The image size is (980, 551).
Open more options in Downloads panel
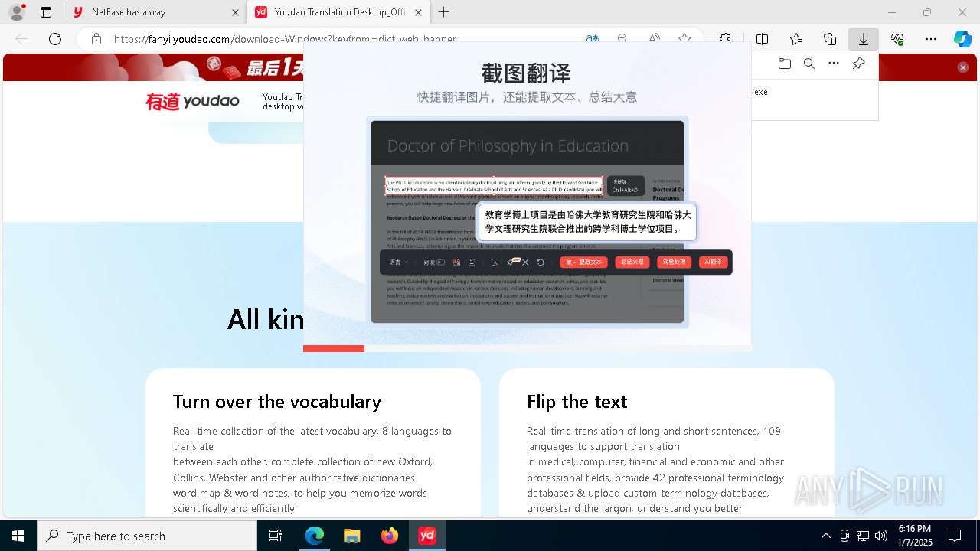[x=834, y=64]
